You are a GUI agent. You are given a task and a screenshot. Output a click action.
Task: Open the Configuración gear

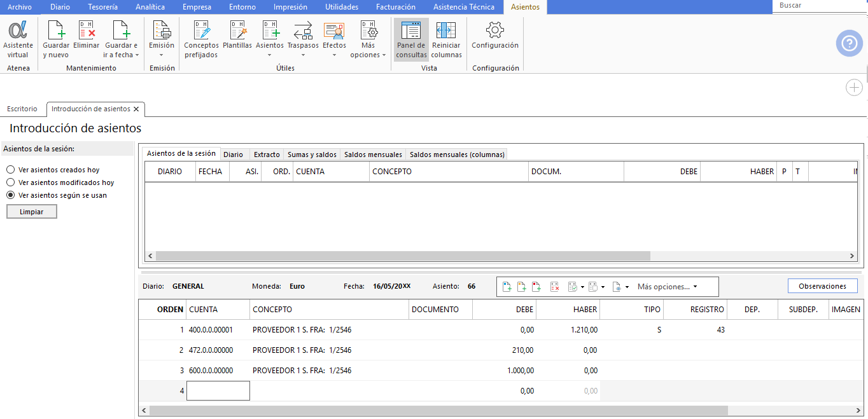[x=495, y=30]
